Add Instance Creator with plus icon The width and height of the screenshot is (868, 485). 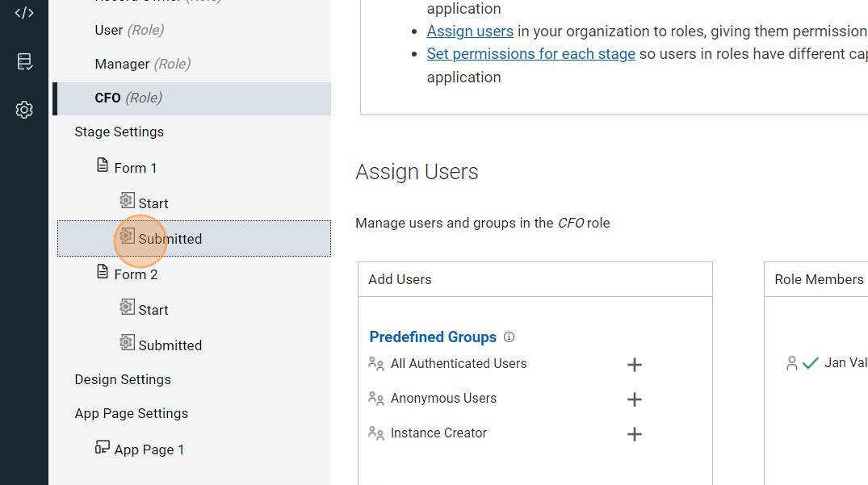pyautogui.click(x=635, y=434)
